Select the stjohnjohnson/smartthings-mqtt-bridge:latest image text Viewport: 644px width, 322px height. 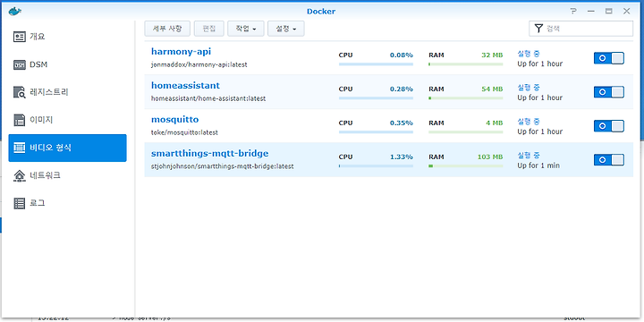point(222,166)
